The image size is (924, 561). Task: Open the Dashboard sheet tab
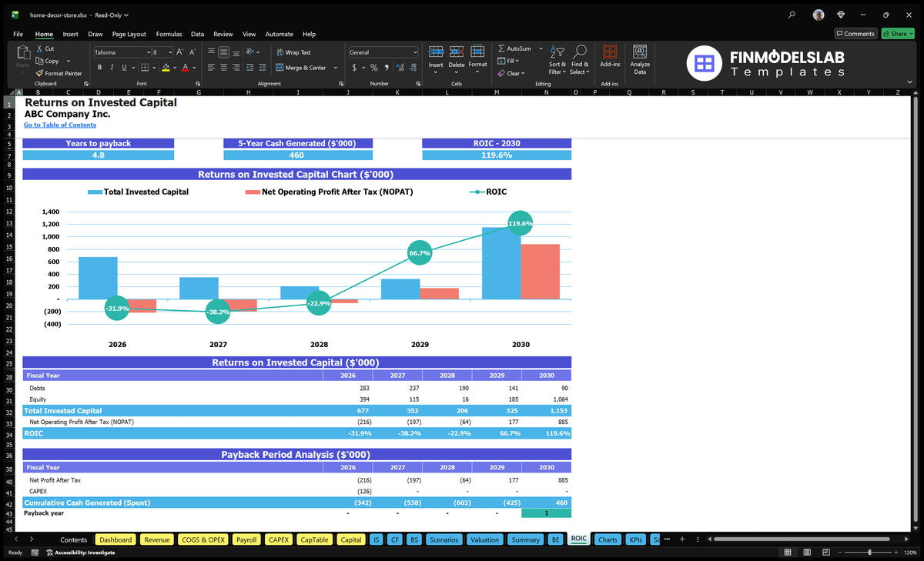coord(115,539)
